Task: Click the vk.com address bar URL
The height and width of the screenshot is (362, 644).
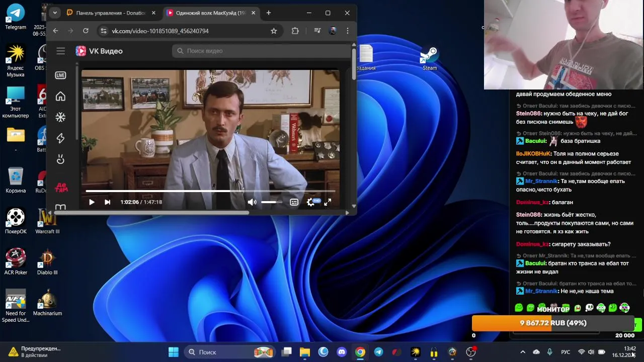Action: (x=160, y=31)
